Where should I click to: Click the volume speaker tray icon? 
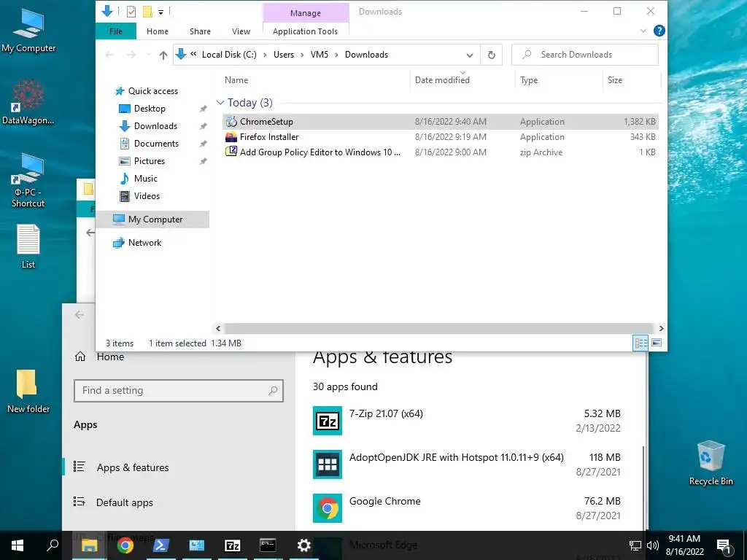click(653, 545)
